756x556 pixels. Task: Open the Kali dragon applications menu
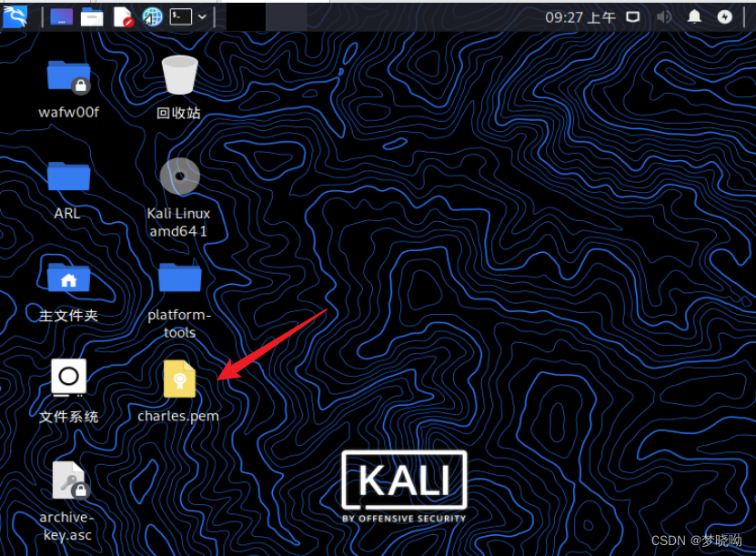(15, 17)
